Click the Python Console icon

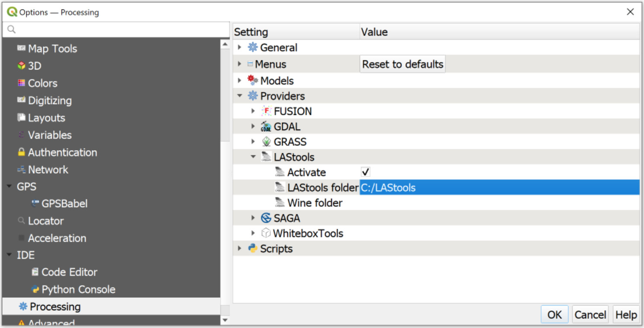(x=35, y=289)
